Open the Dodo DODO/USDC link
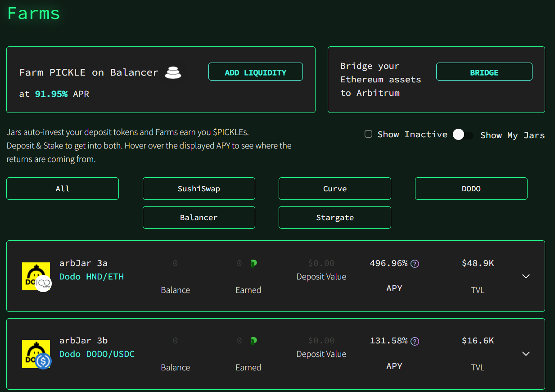The image size is (555, 392). pos(97,354)
